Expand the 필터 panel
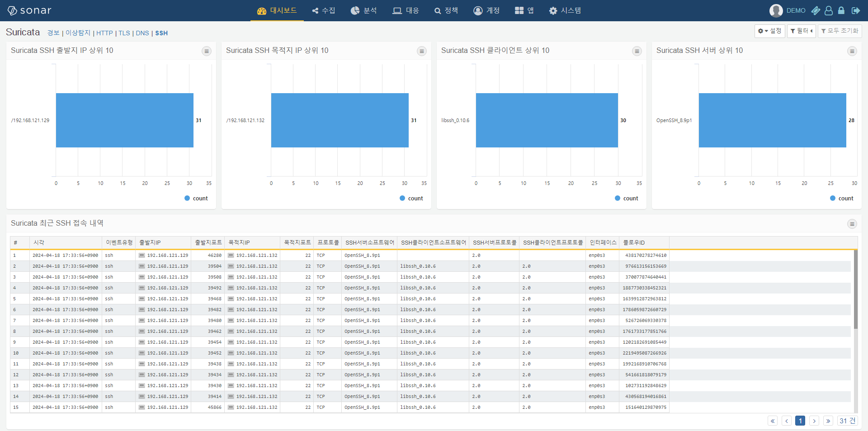 click(x=802, y=31)
